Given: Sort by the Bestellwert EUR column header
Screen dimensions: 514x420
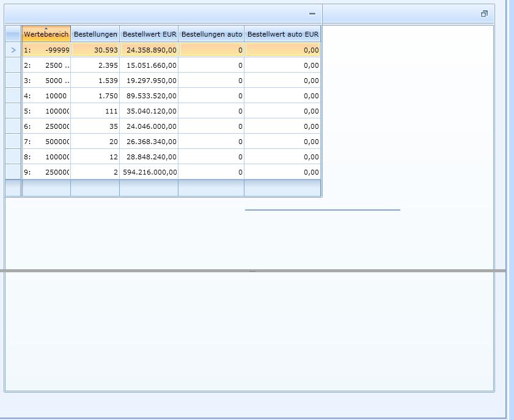Looking at the screenshot, I should click(x=149, y=34).
